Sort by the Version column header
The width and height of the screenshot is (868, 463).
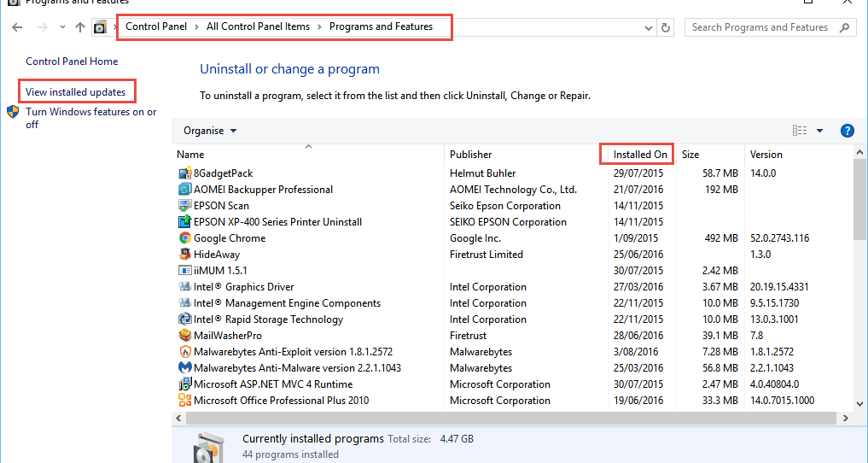[x=766, y=155]
